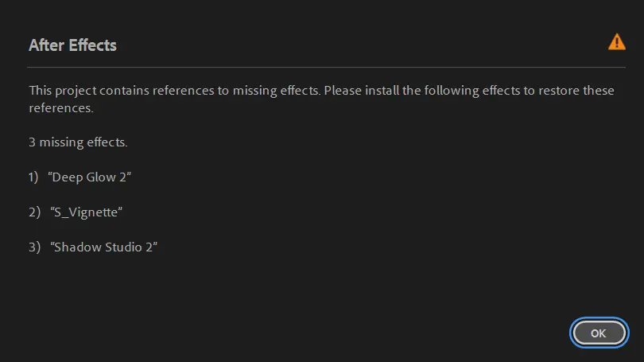Click the After Effects dialog title
The height and width of the screenshot is (362, 644).
point(72,45)
